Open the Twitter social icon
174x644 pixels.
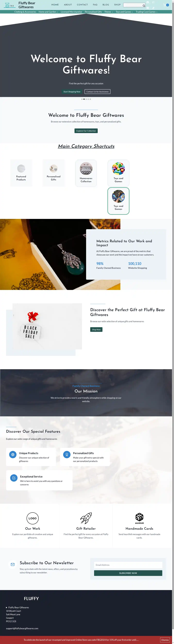[x=153, y=2]
